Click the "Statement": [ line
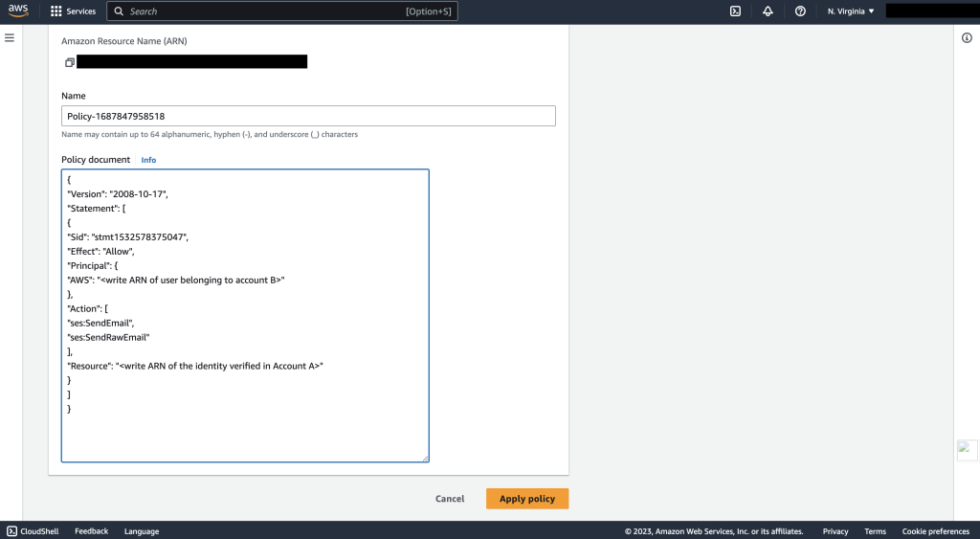Image resolution: width=980 pixels, height=539 pixels. click(97, 208)
